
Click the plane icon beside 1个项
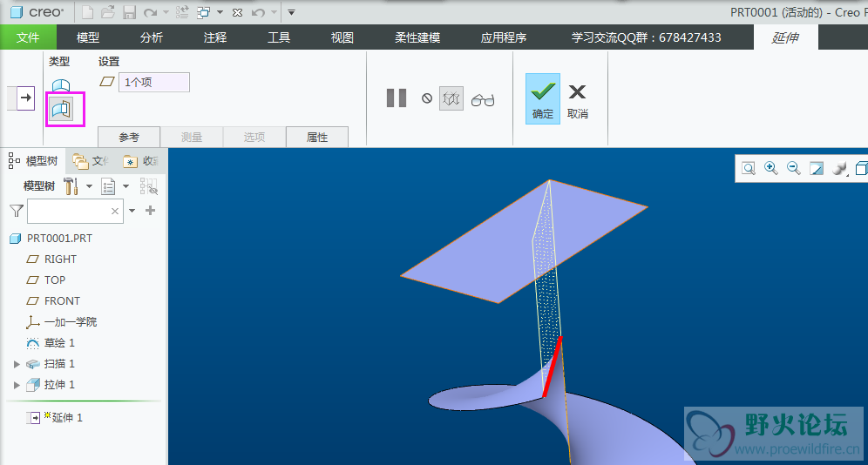click(107, 82)
